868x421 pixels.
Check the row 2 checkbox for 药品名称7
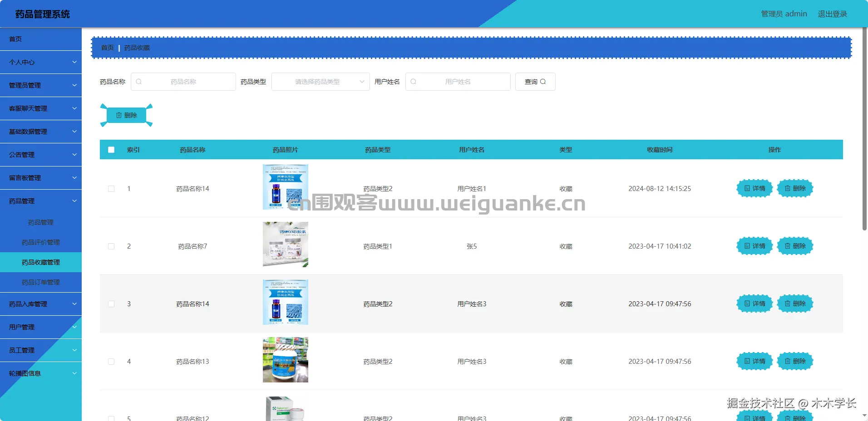pos(111,246)
